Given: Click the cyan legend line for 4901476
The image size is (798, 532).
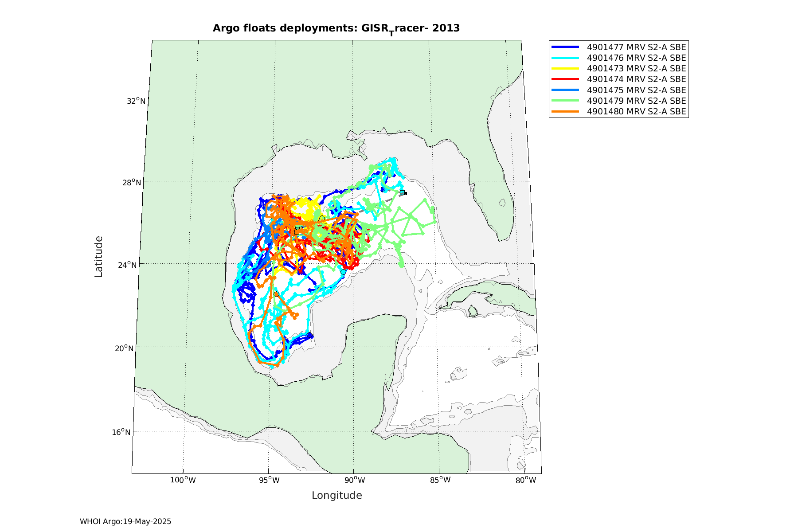Looking at the screenshot, I should pos(565,58).
